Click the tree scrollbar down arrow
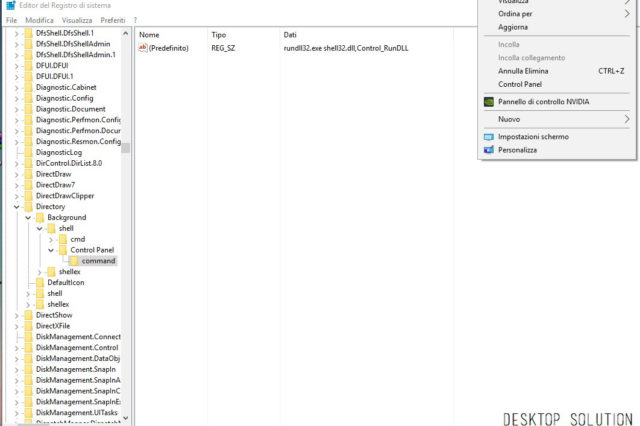The image size is (640, 426). pyautogui.click(x=125, y=418)
